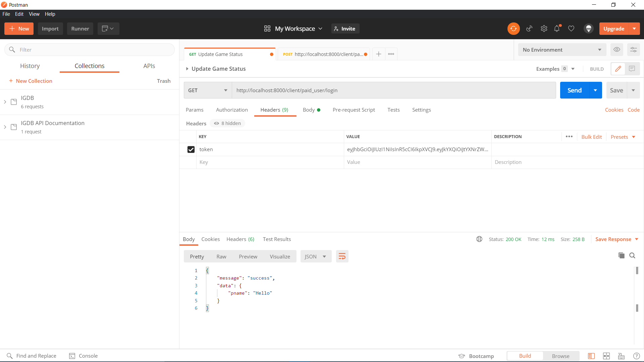Open the comments icon
This screenshot has height=362, width=644.
632,69
